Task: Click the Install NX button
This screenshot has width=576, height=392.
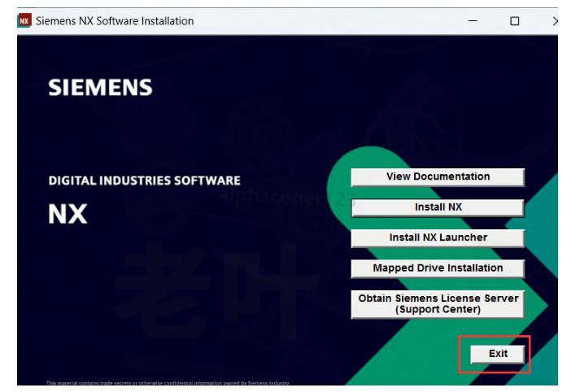Action: (x=438, y=207)
